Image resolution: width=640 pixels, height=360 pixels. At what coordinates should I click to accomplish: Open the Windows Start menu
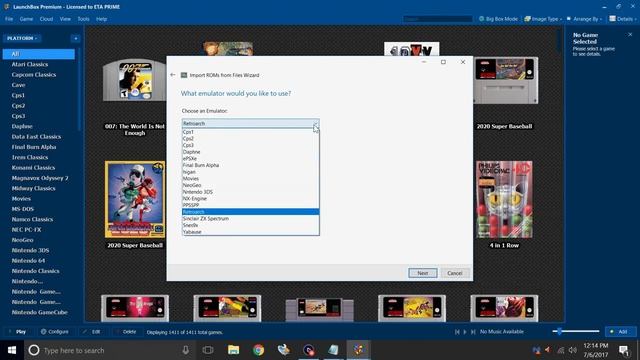(12, 350)
